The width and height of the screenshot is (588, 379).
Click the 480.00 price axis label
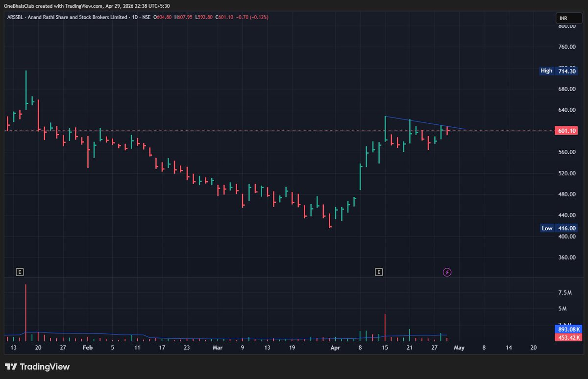[x=566, y=194]
